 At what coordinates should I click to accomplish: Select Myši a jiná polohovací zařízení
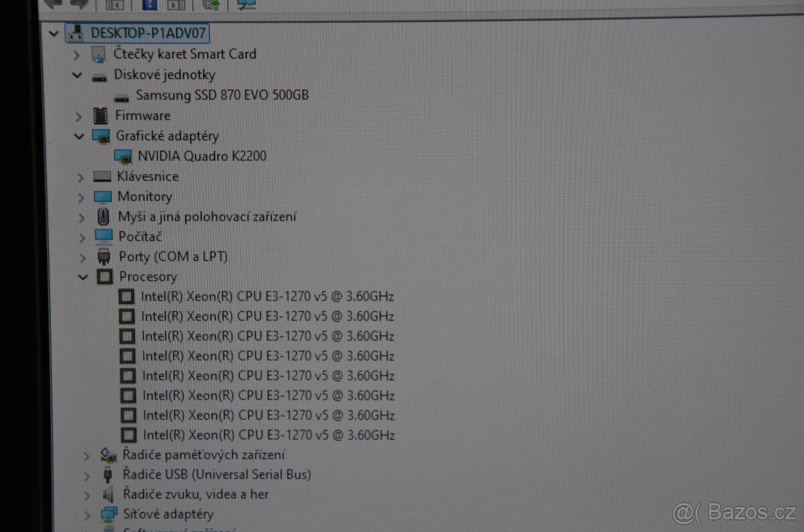coord(208,216)
